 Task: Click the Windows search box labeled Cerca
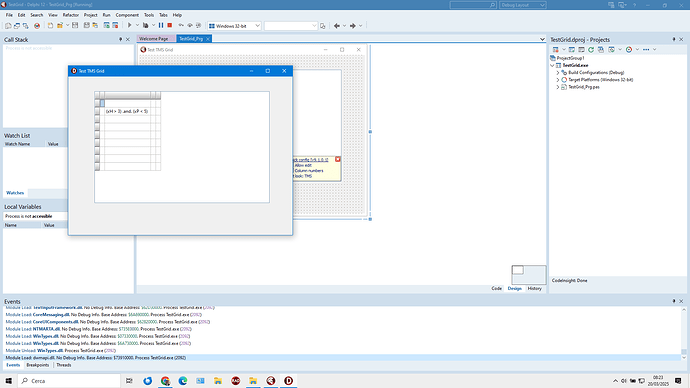click(69, 381)
